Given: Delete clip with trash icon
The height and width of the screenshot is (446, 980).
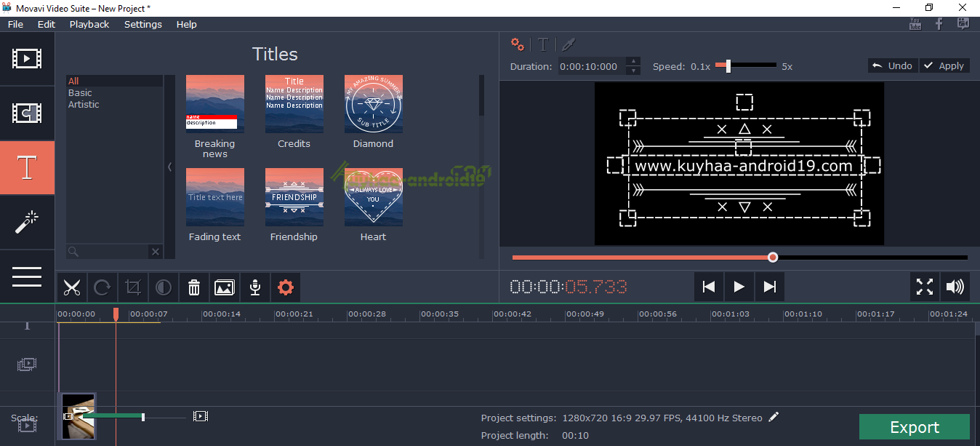Looking at the screenshot, I should point(193,287).
